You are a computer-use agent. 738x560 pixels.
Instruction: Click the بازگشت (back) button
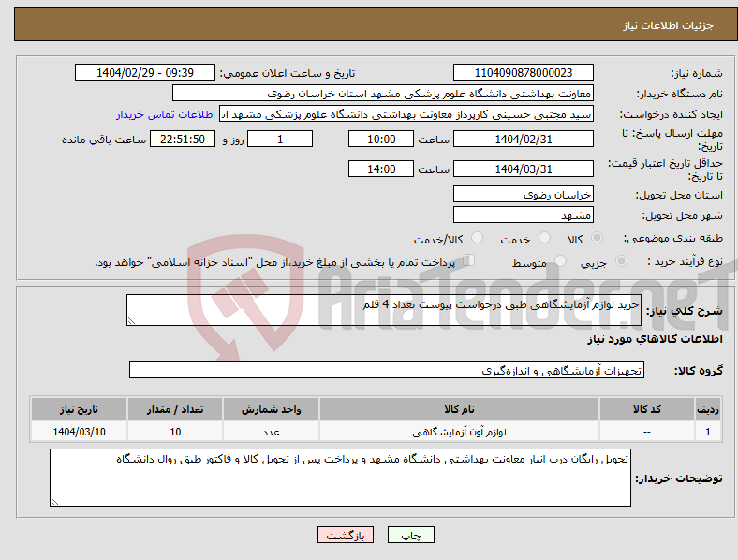coord(346,535)
